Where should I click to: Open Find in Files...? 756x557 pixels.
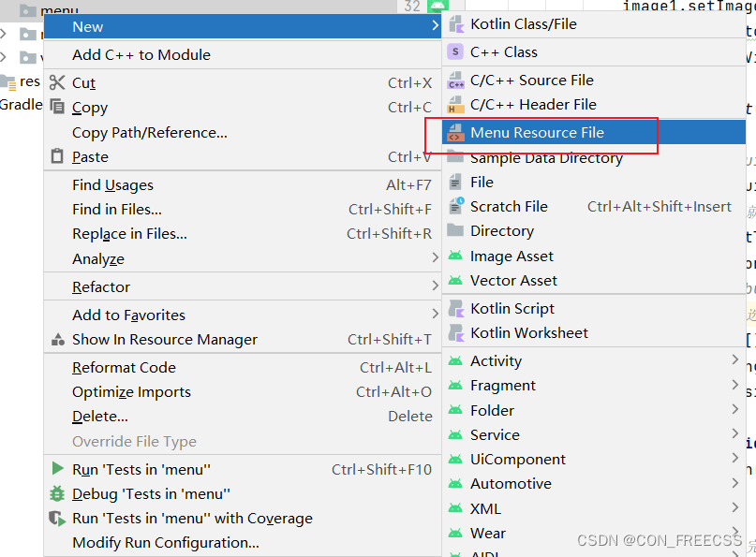tap(242, 210)
